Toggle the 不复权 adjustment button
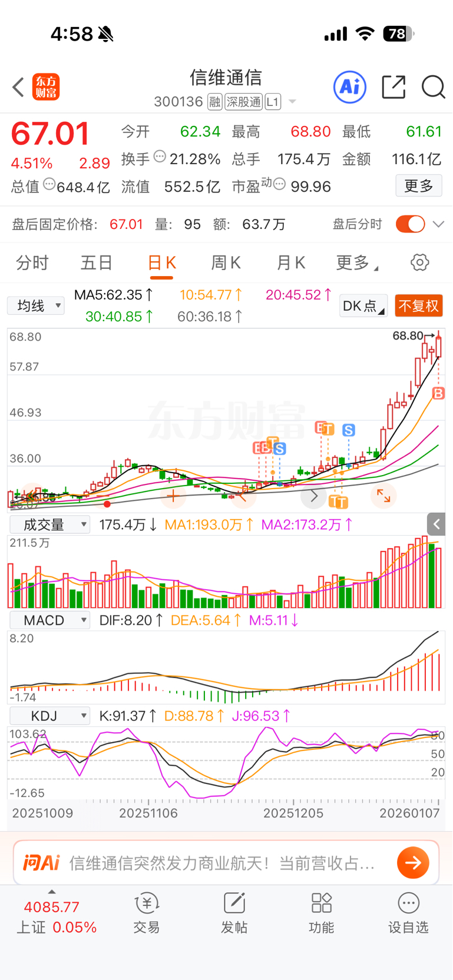 pyautogui.click(x=418, y=306)
